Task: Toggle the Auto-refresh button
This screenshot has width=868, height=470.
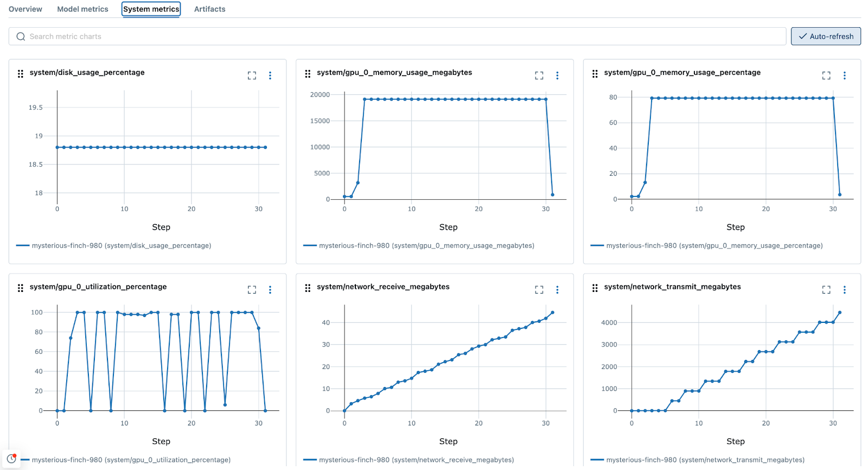Action: (825, 36)
